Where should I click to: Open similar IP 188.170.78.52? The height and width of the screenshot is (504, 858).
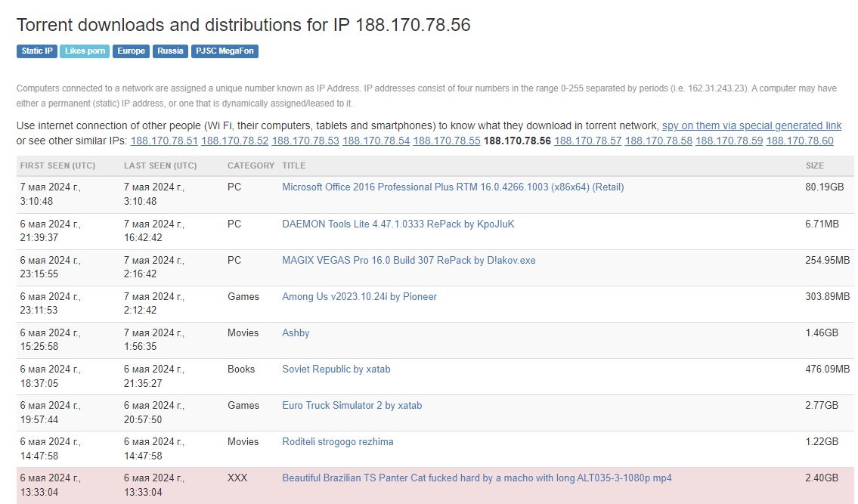[x=235, y=141]
